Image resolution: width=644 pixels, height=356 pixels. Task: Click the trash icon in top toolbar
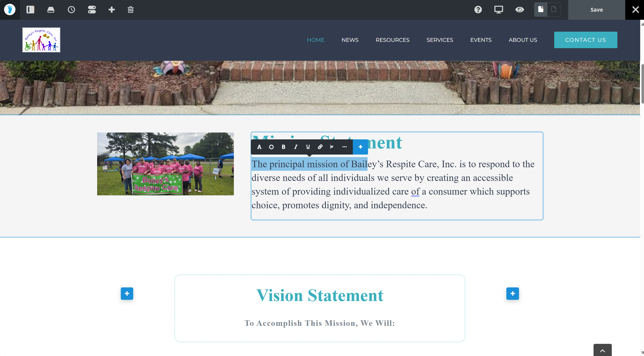(130, 10)
